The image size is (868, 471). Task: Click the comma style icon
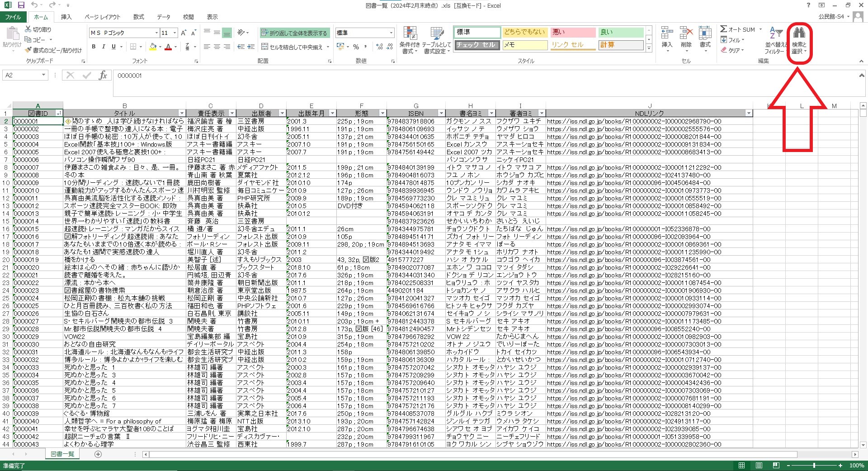(x=365, y=47)
